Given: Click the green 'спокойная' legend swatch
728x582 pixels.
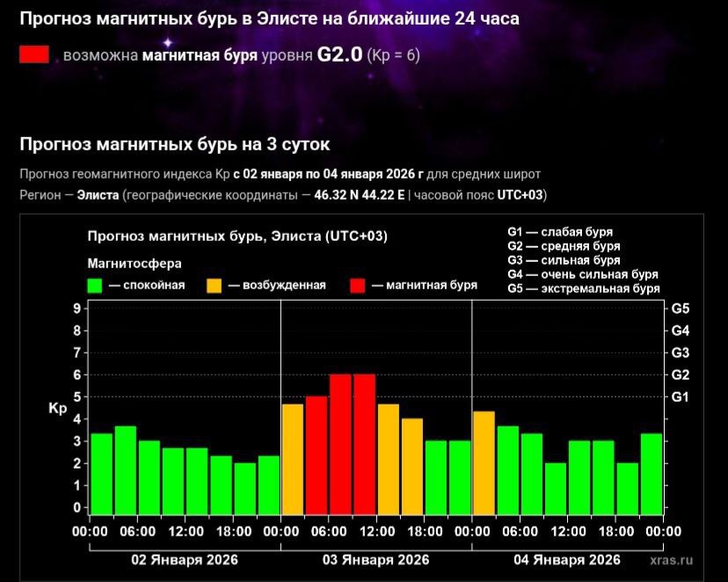Looking at the screenshot, I should 96,285.
